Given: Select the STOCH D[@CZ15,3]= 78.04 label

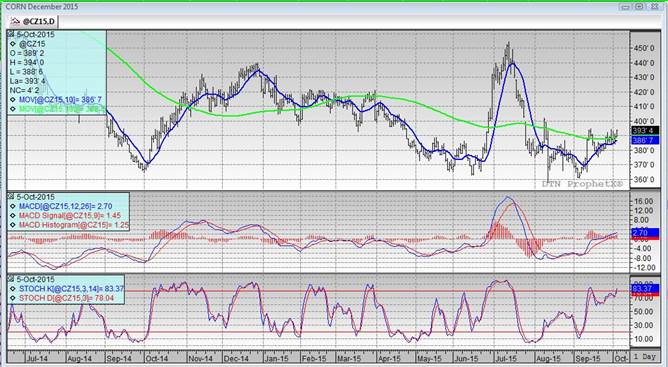Looking at the screenshot, I should coord(66,298).
